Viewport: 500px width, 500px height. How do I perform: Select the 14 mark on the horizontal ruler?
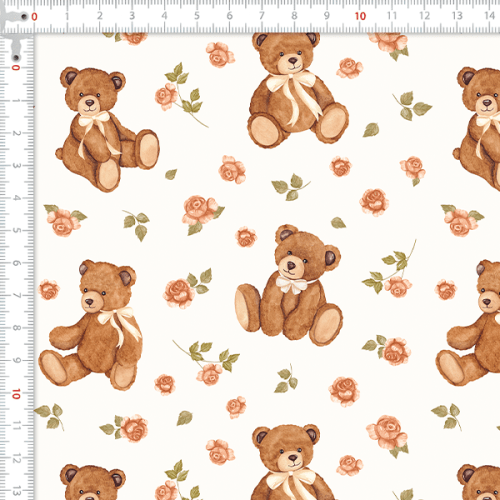pos(489,15)
